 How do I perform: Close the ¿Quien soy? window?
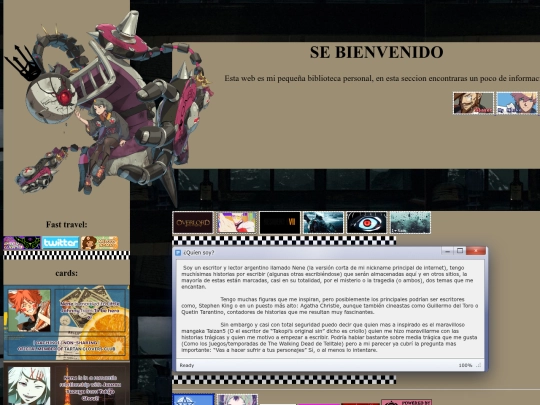click(x=476, y=251)
